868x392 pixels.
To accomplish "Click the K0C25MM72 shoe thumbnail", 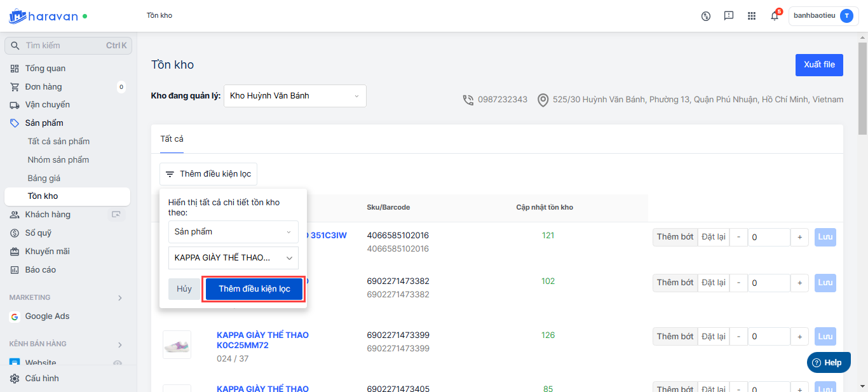I will [x=177, y=345].
